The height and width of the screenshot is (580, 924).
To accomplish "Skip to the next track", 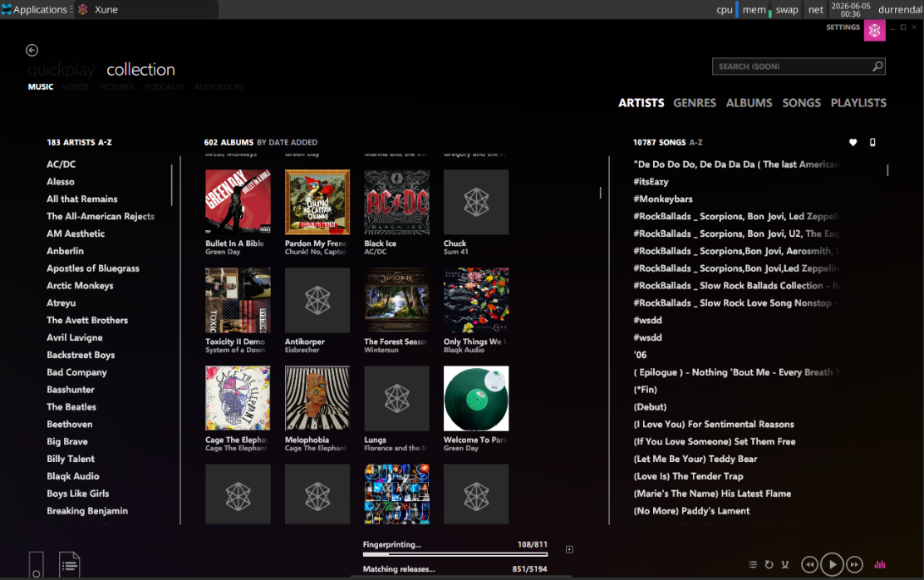I will click(854, 565).
